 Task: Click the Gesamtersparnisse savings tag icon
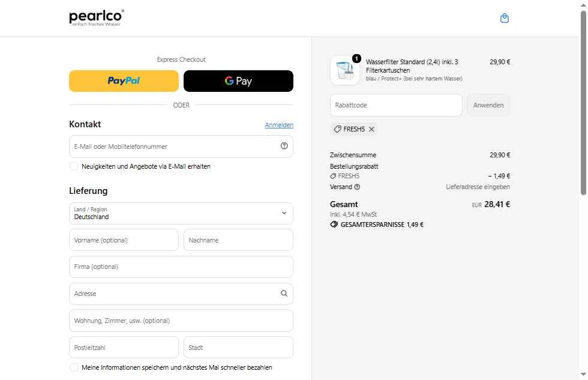334,225
